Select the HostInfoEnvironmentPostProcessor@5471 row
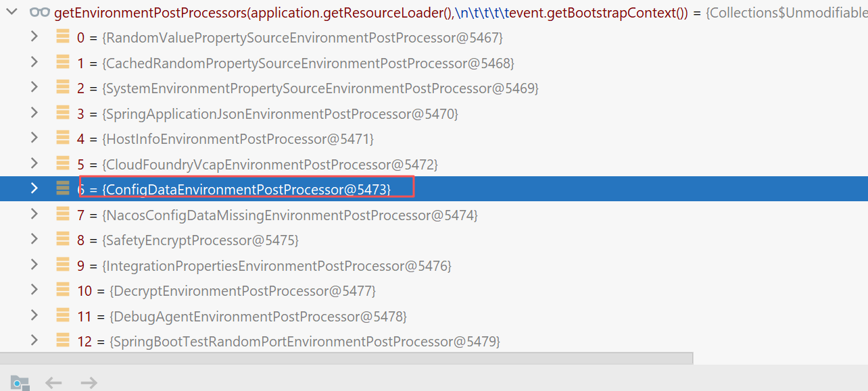Screen dimensions: 868x391 click(x=238, y=139)
